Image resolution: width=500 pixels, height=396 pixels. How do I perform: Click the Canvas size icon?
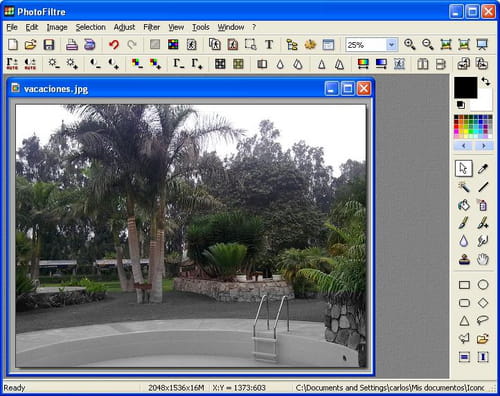[233, 44]
